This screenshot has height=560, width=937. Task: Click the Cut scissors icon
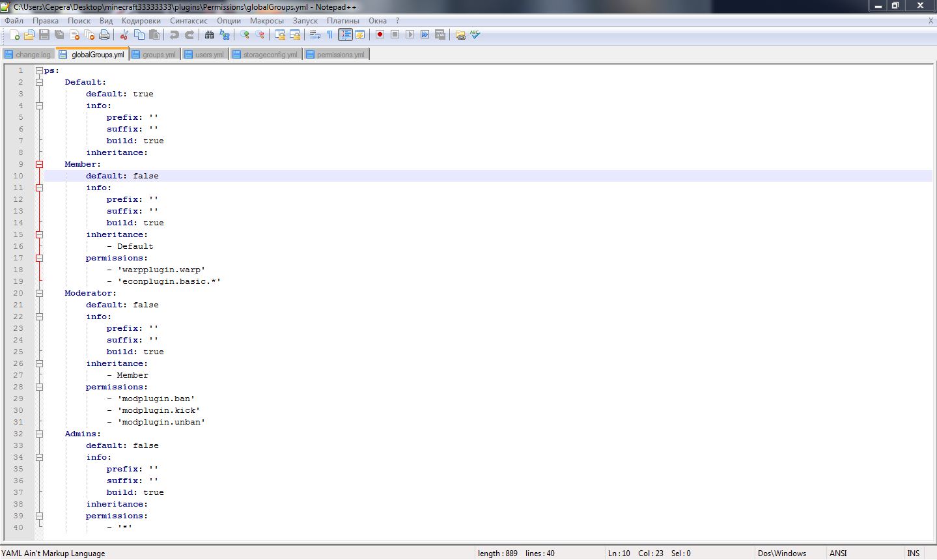coord(124,35)
